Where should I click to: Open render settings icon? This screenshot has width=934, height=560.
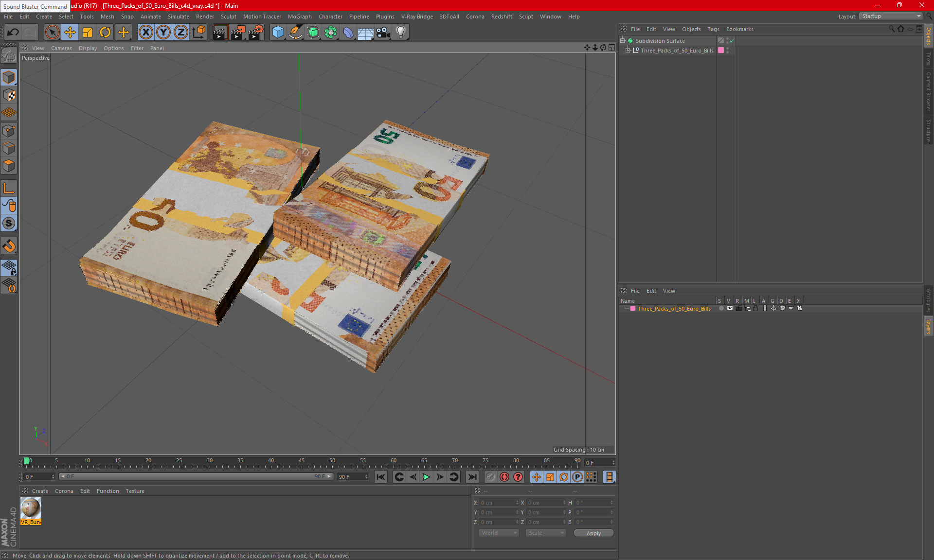(255, 33)
